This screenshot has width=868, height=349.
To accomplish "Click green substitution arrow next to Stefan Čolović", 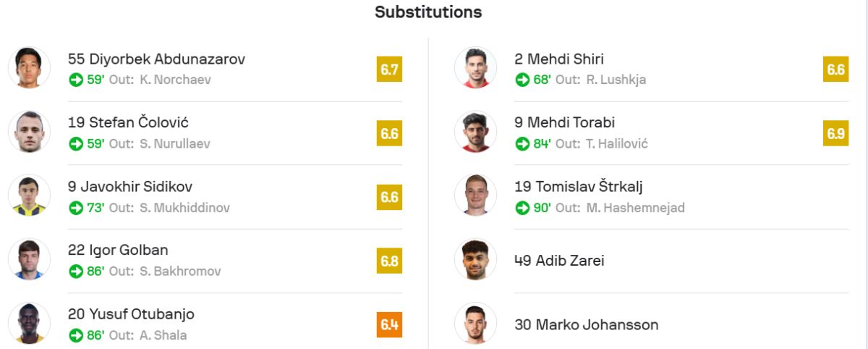I will (75, 143).
